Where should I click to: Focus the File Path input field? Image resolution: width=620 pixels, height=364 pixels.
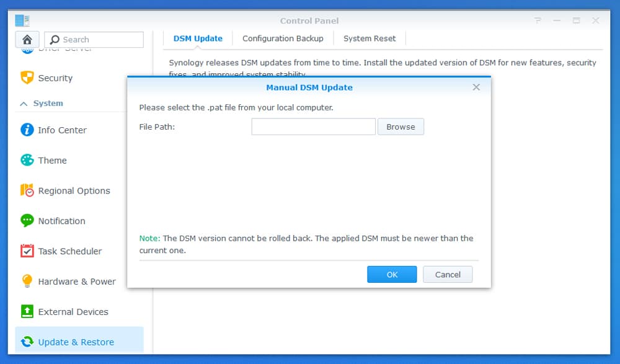coord(313,127)
